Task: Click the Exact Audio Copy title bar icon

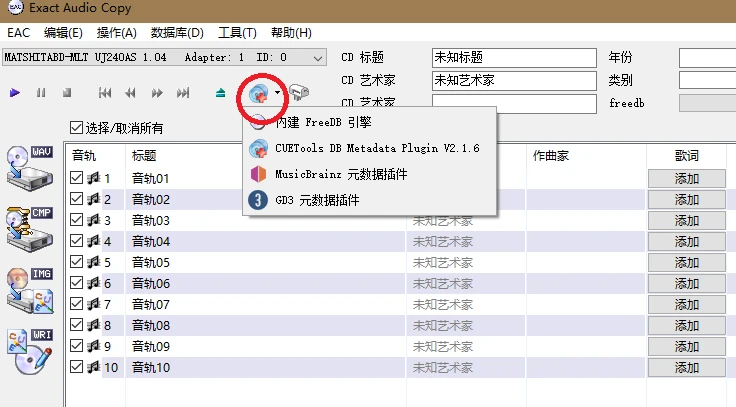Action: tap(16, 7)
